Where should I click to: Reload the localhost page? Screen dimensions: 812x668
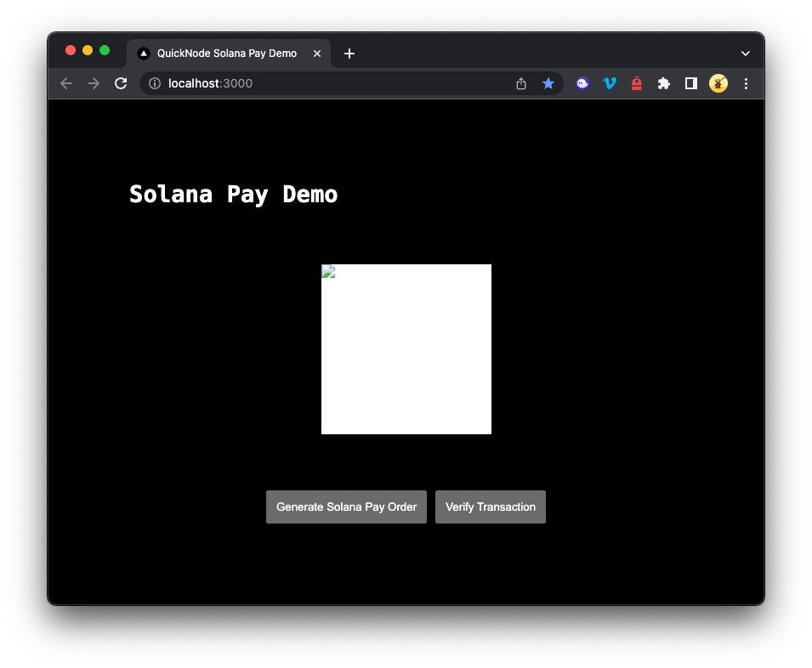point(121,83)
